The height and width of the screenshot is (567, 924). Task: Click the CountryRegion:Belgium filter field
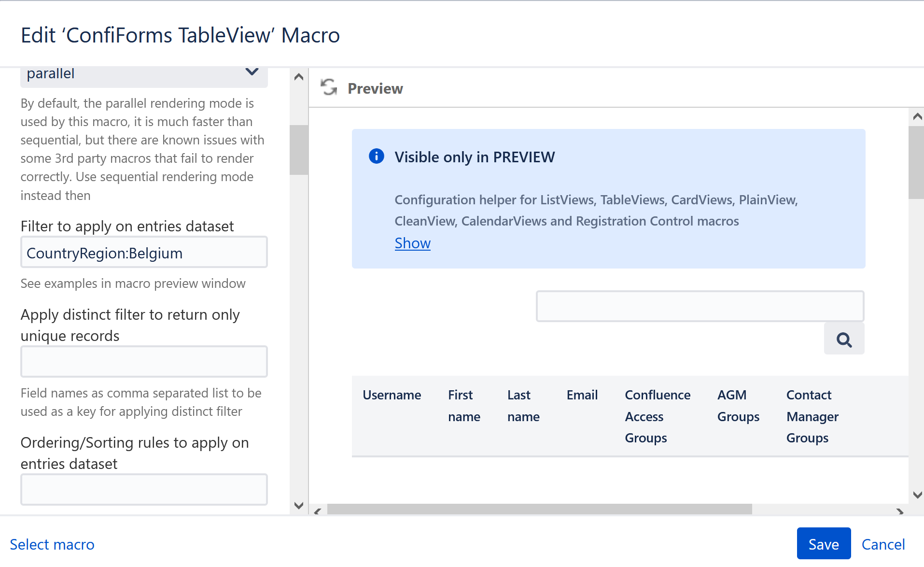(x=144, y=252)
